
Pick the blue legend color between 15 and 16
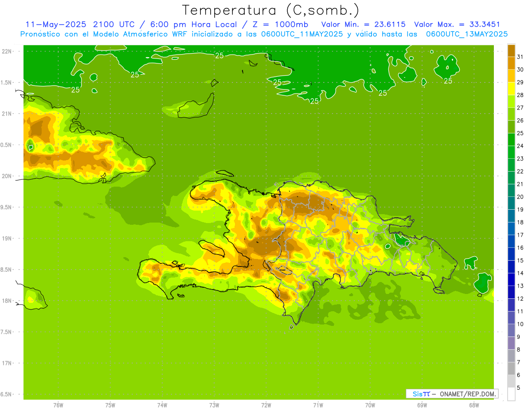coord(511,254)
